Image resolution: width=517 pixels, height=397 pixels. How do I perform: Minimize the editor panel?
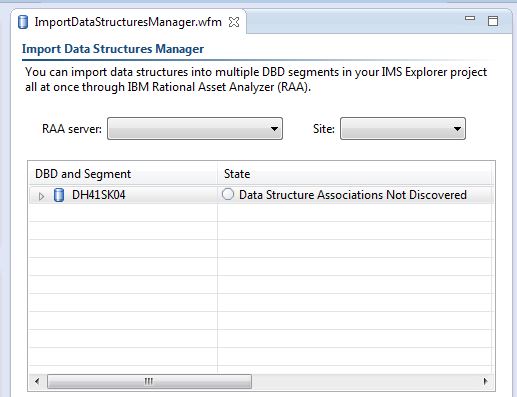pyautogui.click(x=470, y=19)
